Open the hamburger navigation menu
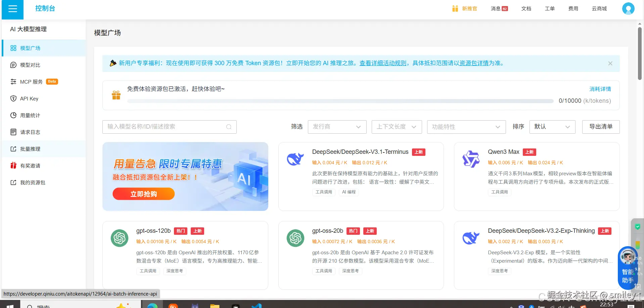This screenshot has height=308, width=644. click(x=12, y=9)
